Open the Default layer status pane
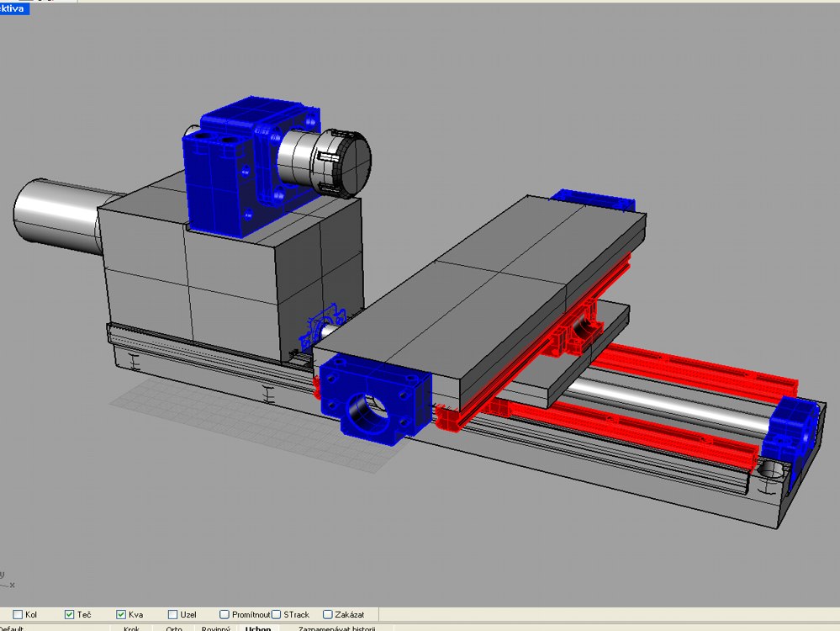The image size is (840, 631). point(13,628)
